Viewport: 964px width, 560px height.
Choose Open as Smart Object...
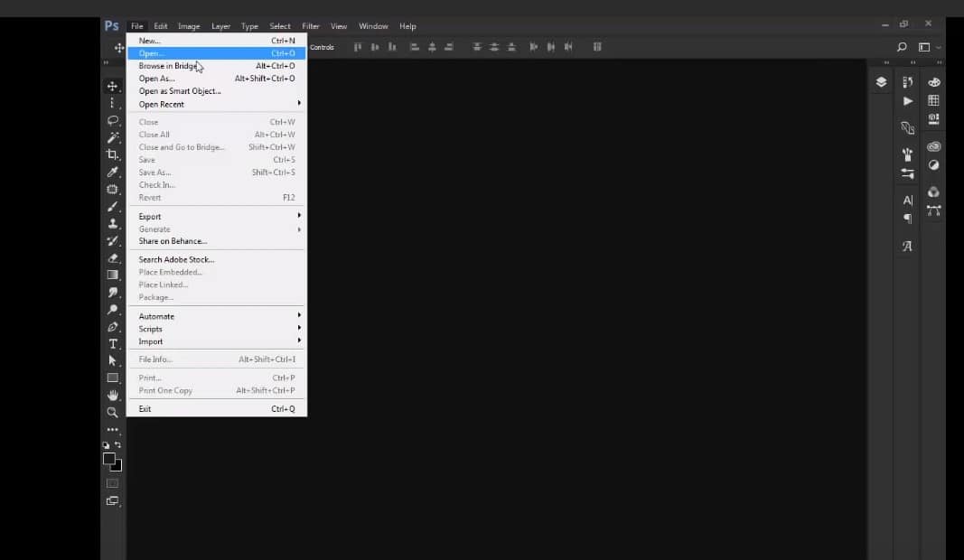(217, 91)
